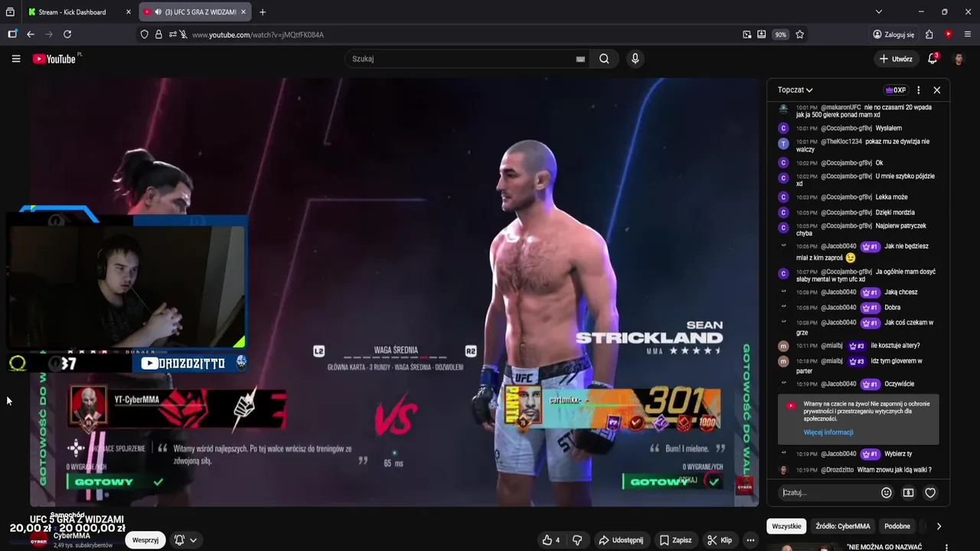The image size is (980, 551).
Task: Follow the Więcej informacji link
Action: click(x=828, y=432)
